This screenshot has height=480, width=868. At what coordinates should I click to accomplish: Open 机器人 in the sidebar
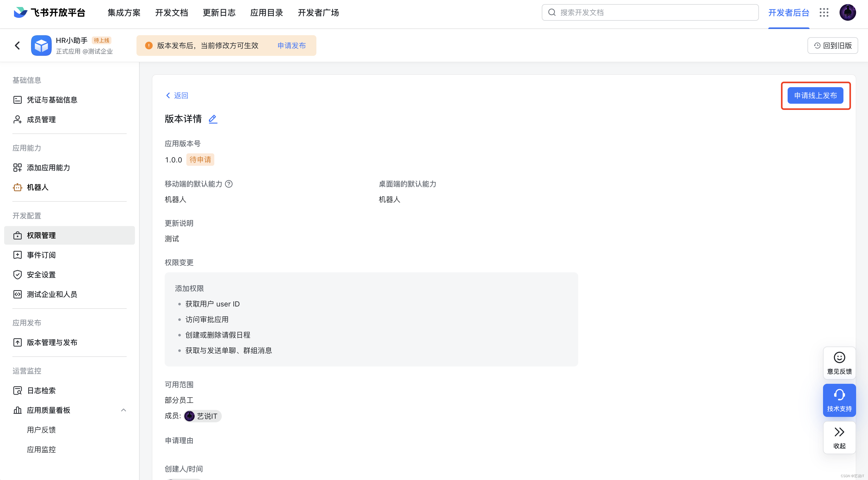(x=38, y=187)
